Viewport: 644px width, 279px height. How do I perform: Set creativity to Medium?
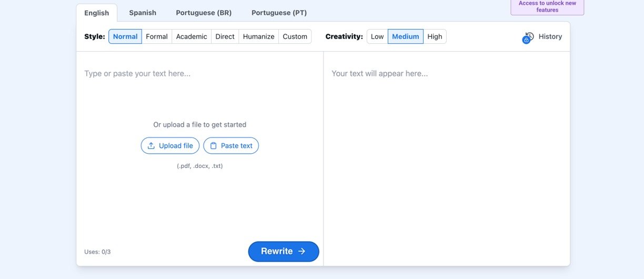tap(406, 36)
